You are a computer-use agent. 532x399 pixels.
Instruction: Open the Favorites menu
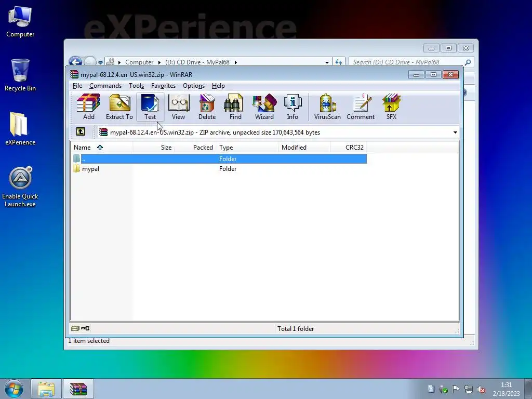pos(164,86)
